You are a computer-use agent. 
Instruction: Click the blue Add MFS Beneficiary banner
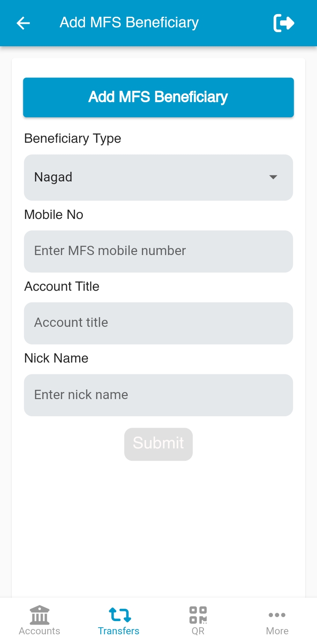coord(158,97)
